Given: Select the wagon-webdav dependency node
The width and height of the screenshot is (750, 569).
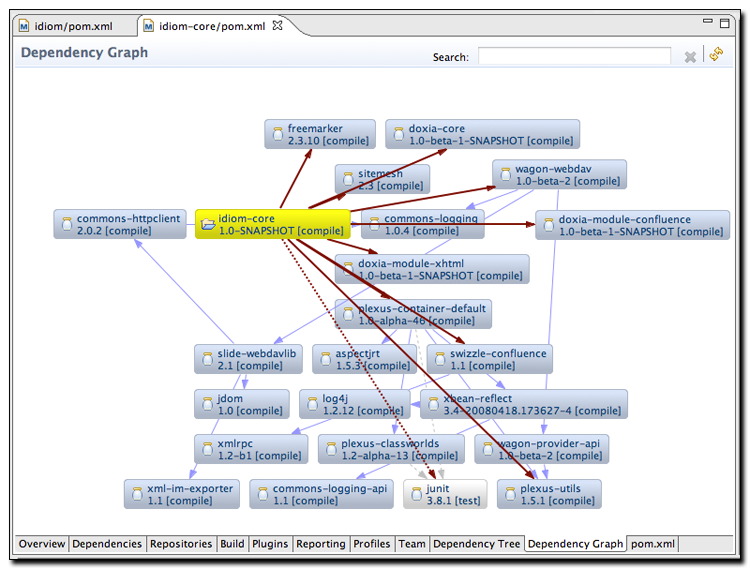Looking at the screenshot, I should click(559, 175).
